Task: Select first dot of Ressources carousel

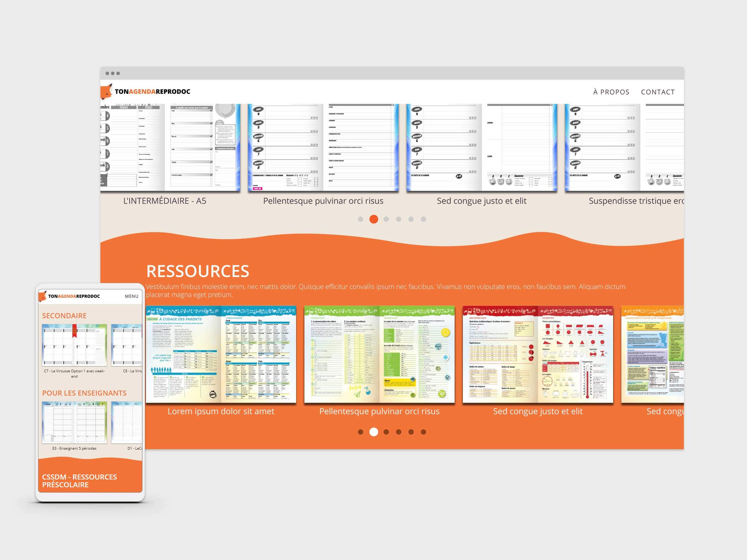Action: point(360,432)
